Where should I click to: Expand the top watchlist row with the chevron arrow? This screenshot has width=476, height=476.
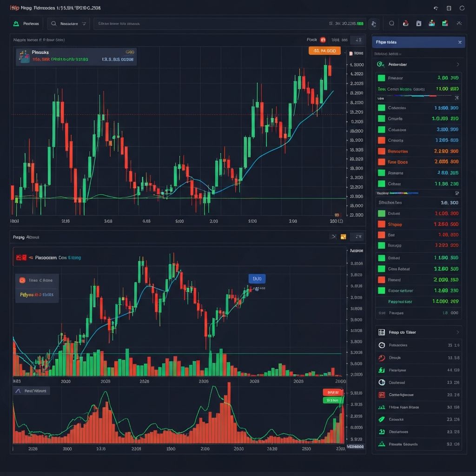click(x=458, y=65)
